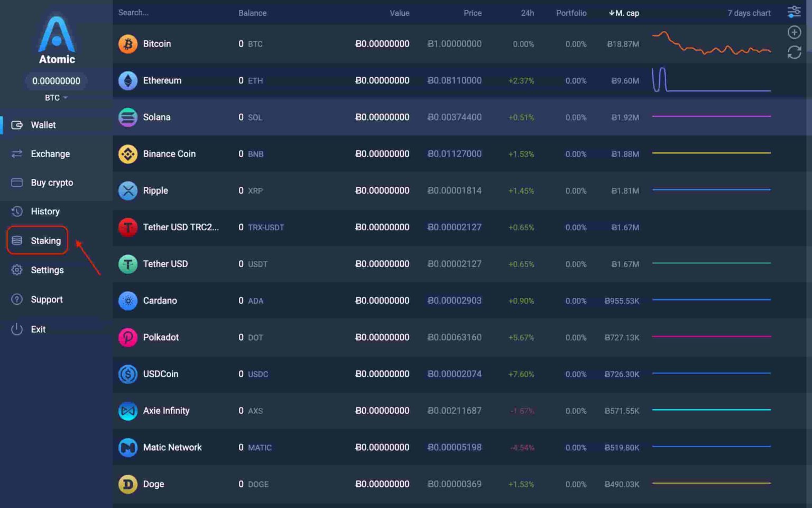This screenshot has width=812, height=508.
Task: Open the asset filter sliders icon at top right
Action: tap(793, 11)
